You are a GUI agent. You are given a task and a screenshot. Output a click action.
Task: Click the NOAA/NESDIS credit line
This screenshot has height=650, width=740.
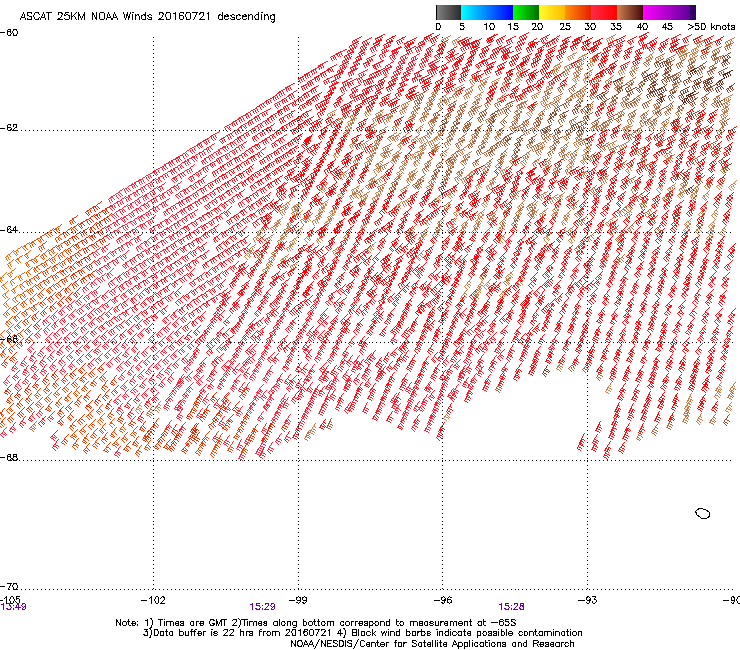(x=432, y=644)
